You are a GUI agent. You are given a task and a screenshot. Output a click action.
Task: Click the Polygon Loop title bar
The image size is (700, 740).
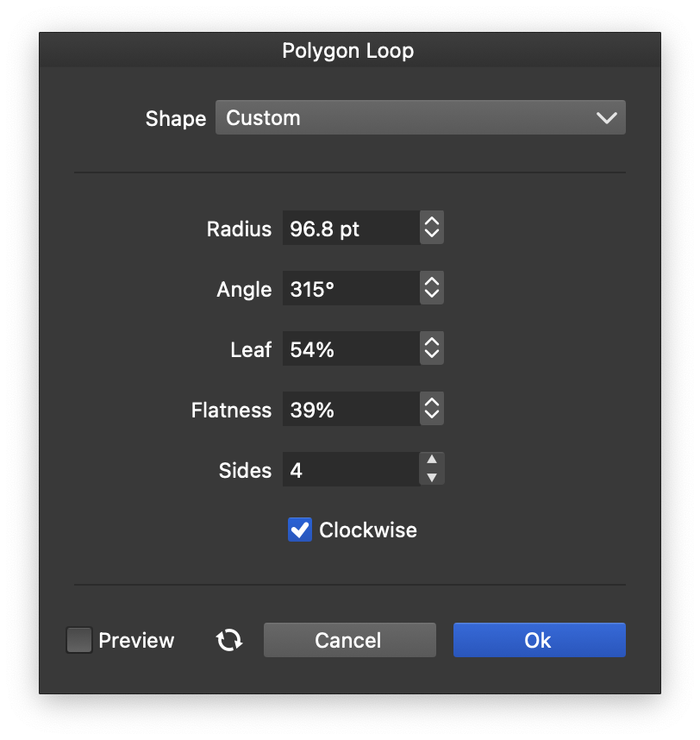tap(348, 51)
